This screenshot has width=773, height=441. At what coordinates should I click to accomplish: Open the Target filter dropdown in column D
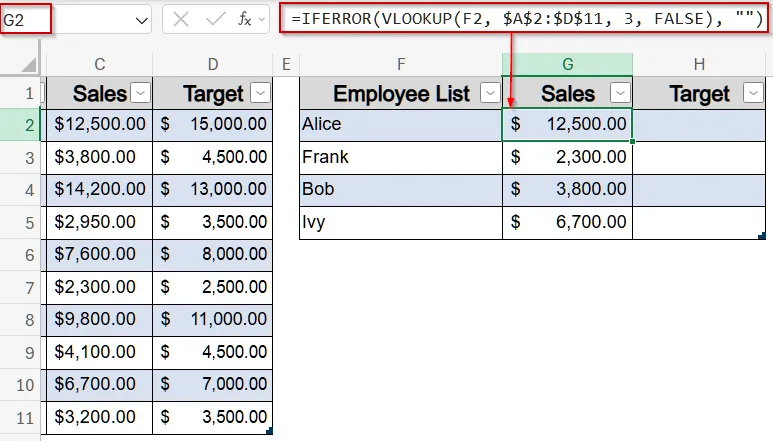click(x=260, y=93)
